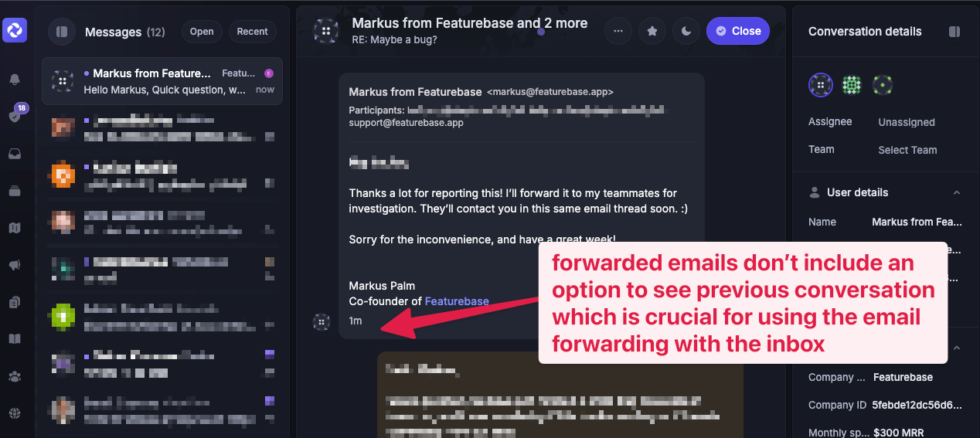Hide the Conversation details panel

[954, 32]
